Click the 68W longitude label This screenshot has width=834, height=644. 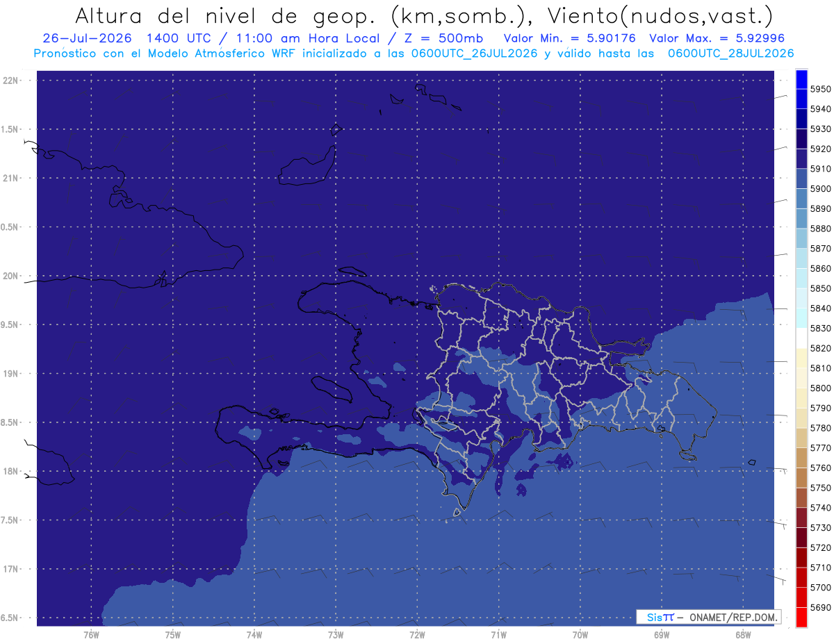[x=743, y=634]
